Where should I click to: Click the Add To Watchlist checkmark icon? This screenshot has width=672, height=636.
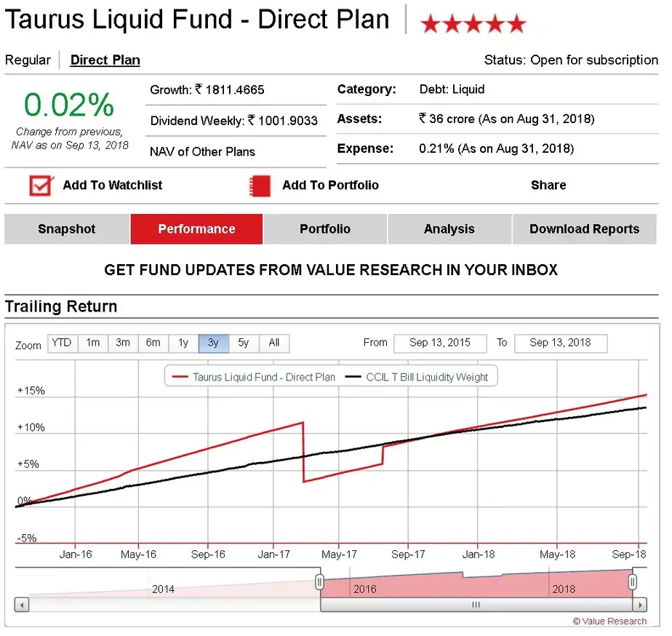[x=41, y=186]
